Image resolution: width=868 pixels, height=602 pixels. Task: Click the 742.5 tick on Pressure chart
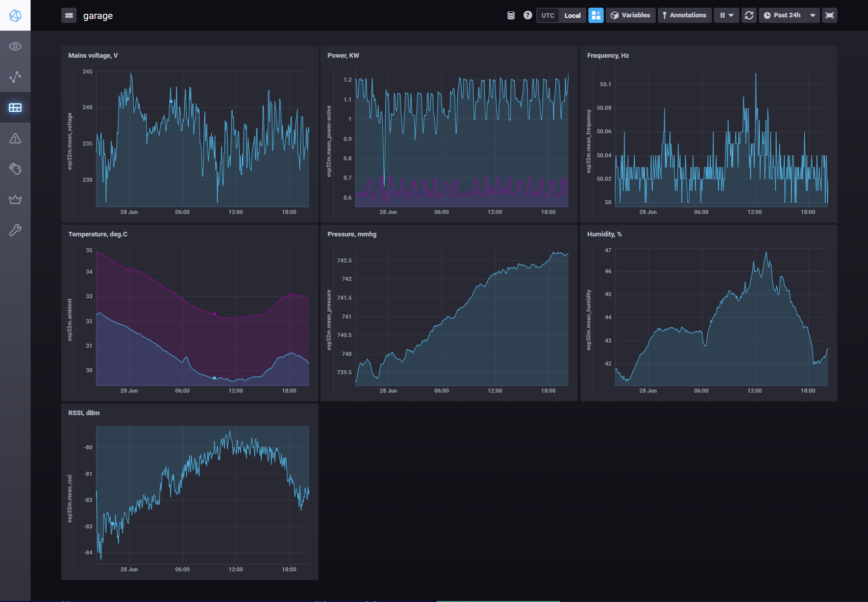[344, 260]
